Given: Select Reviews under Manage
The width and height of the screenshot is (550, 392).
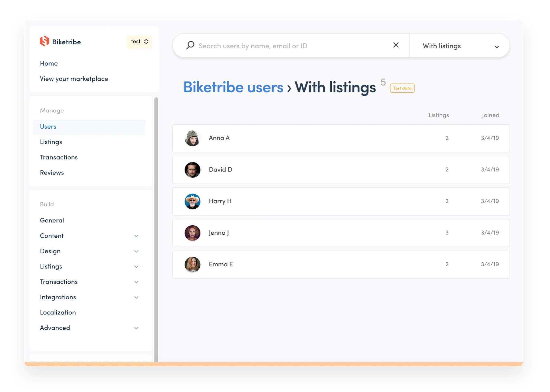Looking at the screenshot, I should (x=52, y=173).
